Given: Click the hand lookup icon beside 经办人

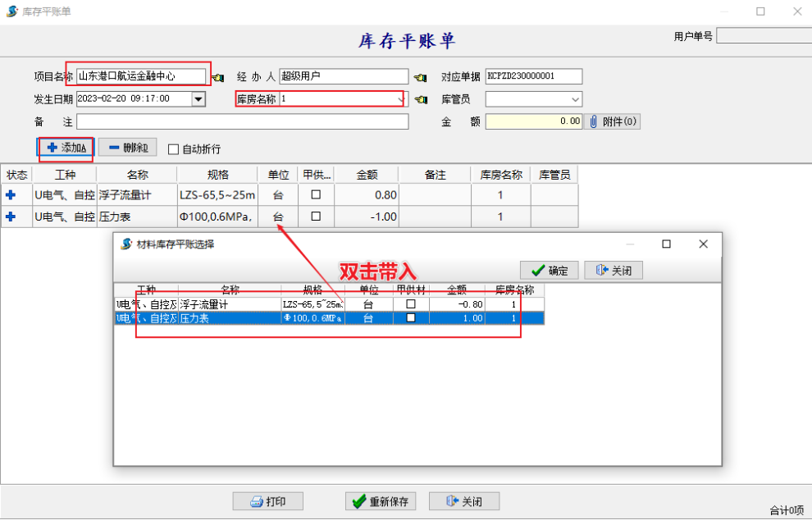Looking at the screenshot, I should pyautogui.click(x=420, y=77).
